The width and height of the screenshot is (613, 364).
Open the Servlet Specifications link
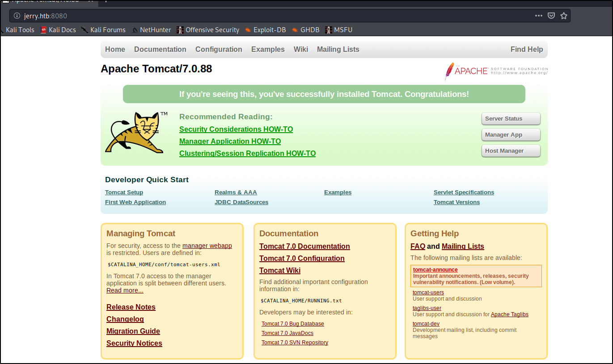pos(464,192)
